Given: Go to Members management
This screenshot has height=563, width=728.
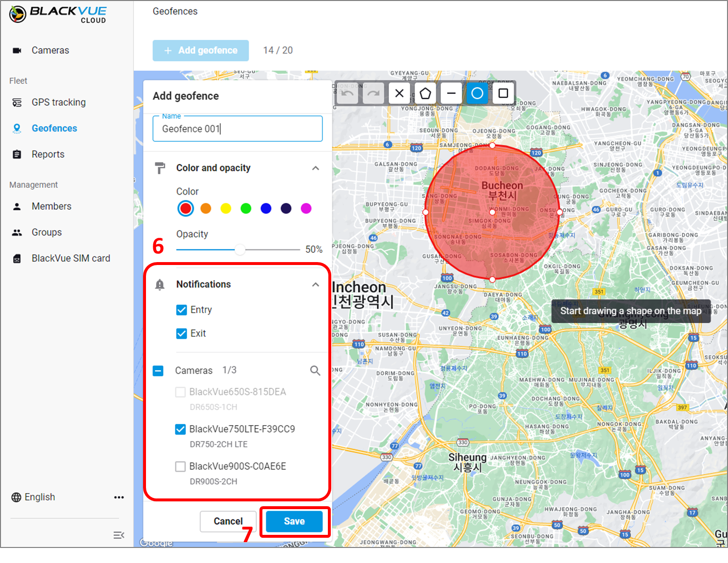Looking at the screenshot, I should pyautogui.click(x=51, y=206).
